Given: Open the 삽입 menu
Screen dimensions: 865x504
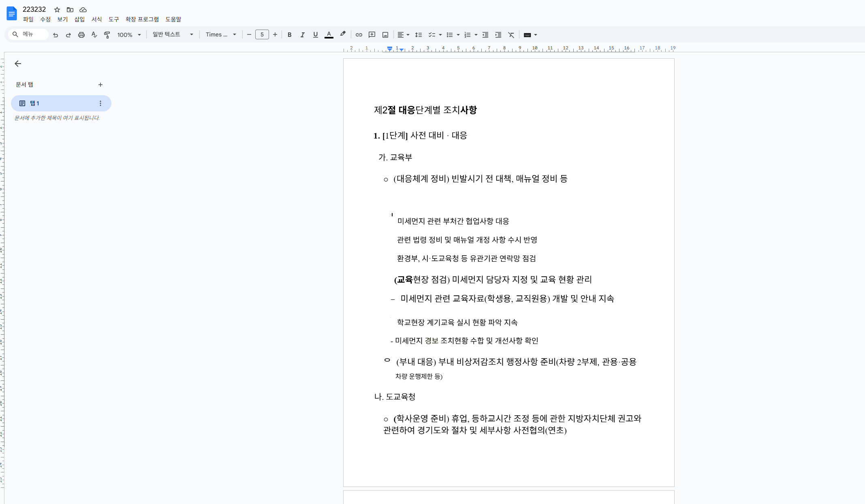Looking at the screenshot, I should 79,19.
